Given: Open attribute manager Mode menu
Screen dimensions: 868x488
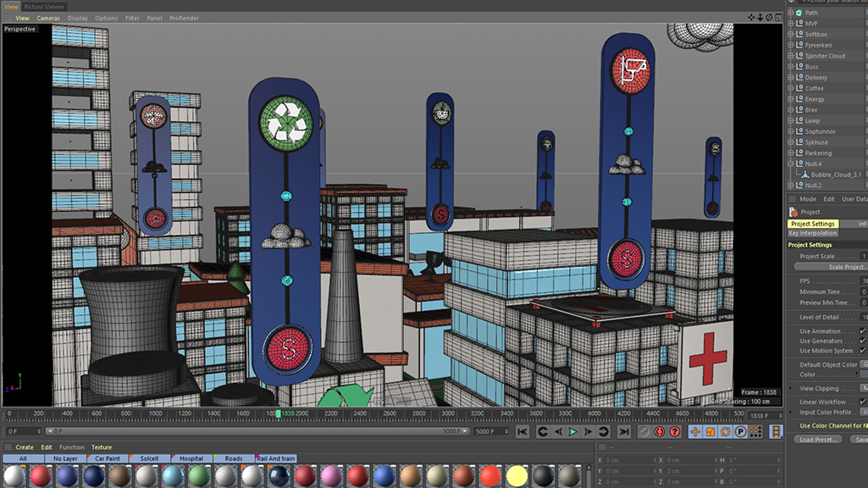Looking at the screenshot, I should [x=808, y=199].
